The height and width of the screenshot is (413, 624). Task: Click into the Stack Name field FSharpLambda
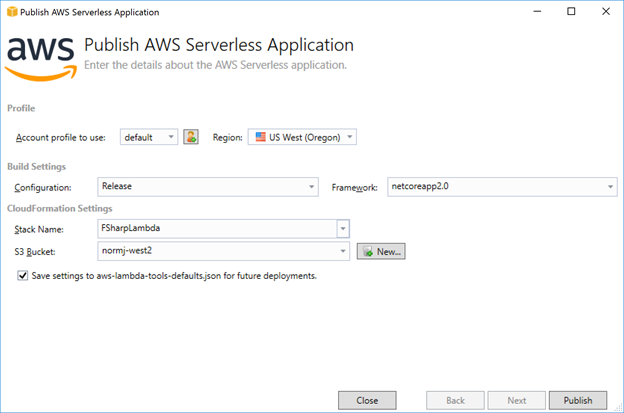pyautogui.click(x=217, y=228)
